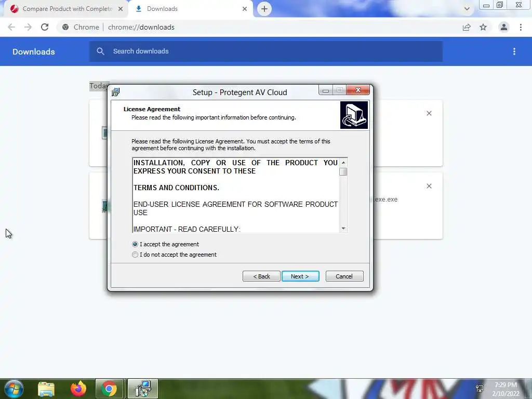Click the search magnifier icon in Downloads
The width and height of the screenshot is (532, 399).
(100, 51)
